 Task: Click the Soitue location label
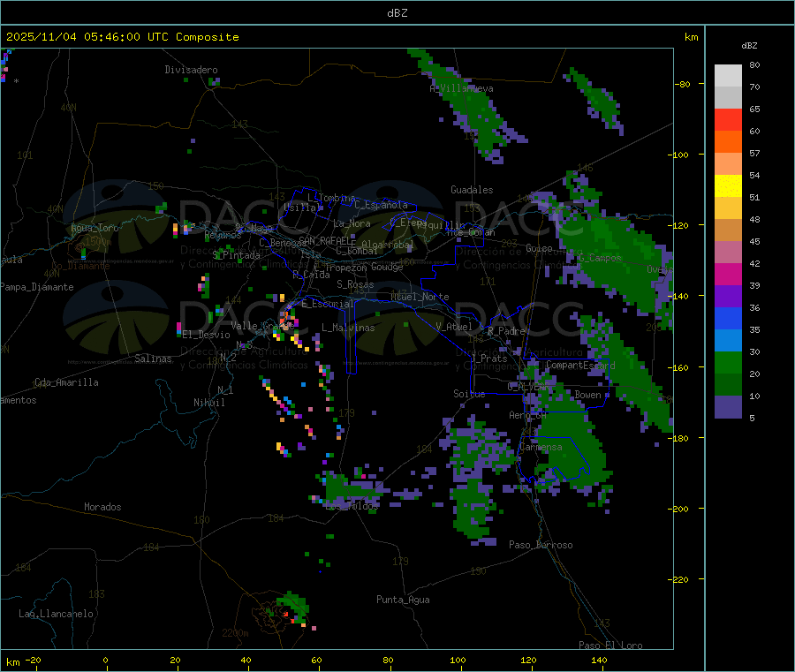469,394
